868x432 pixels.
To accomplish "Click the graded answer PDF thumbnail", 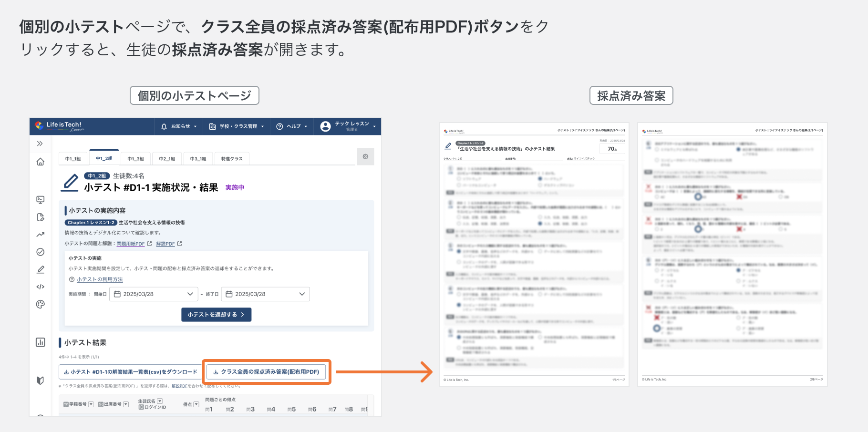I will coord(534,255).
